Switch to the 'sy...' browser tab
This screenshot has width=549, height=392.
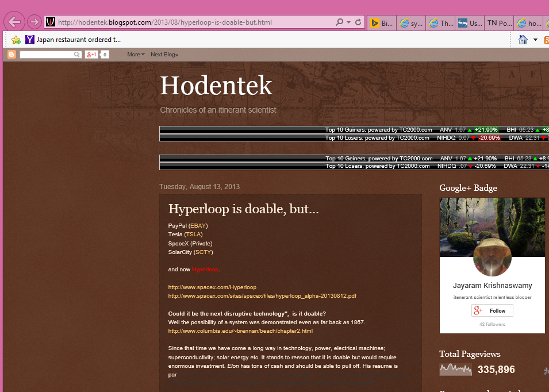click(x=411, y=23)
